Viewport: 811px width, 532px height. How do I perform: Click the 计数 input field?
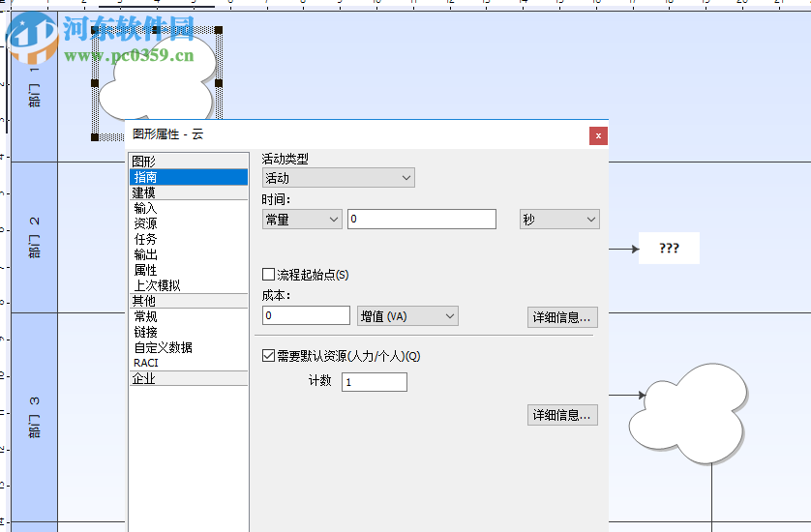(x=375, y=382)
